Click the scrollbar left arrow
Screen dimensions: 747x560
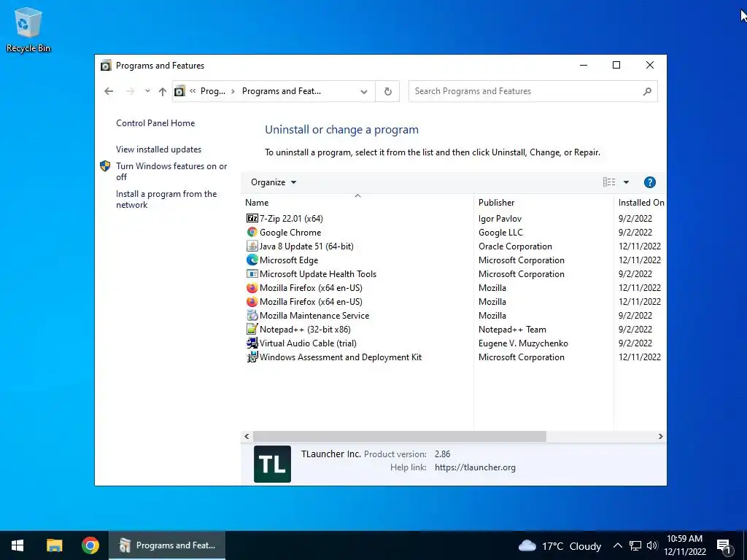(x=247, y=436)
